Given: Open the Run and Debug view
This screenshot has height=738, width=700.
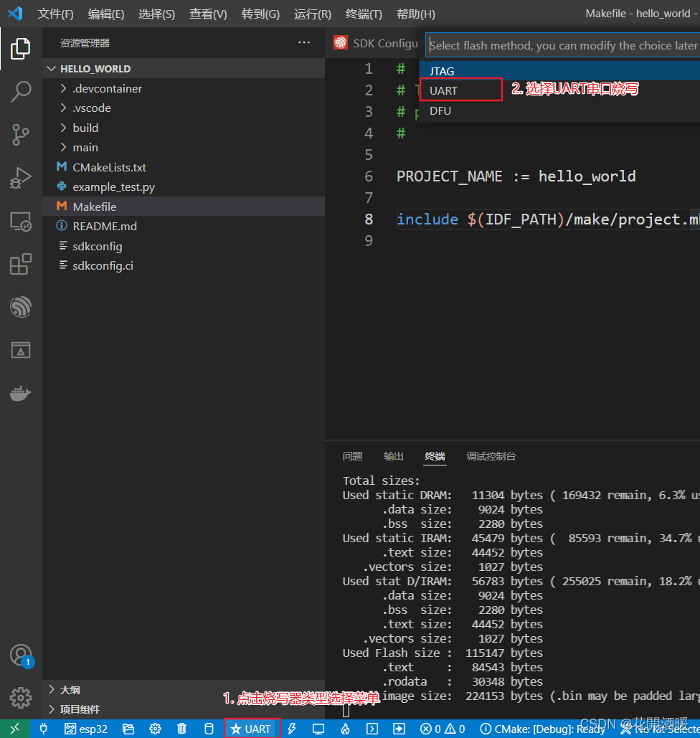Looking at the screenshot, I should pos(20,178).
